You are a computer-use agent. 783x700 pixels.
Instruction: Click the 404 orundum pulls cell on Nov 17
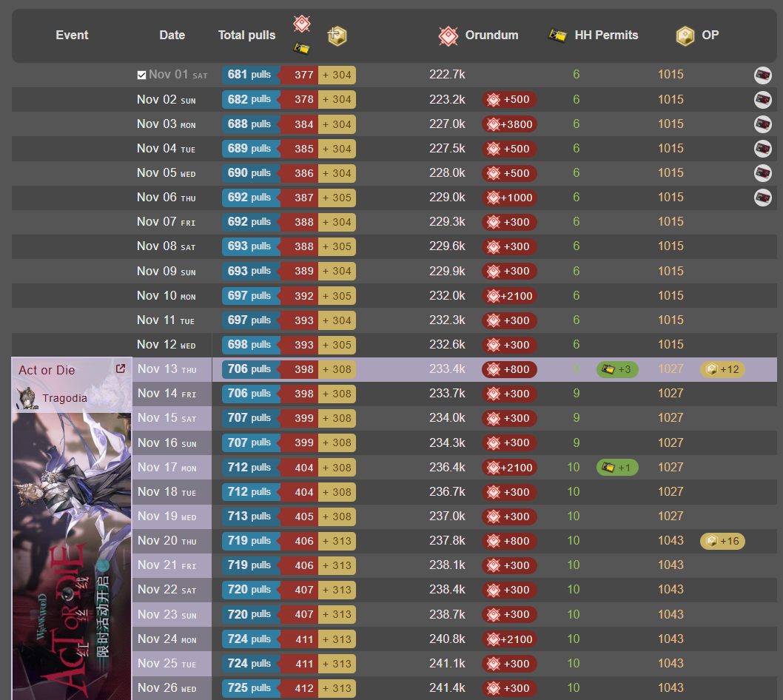[300, 468]
